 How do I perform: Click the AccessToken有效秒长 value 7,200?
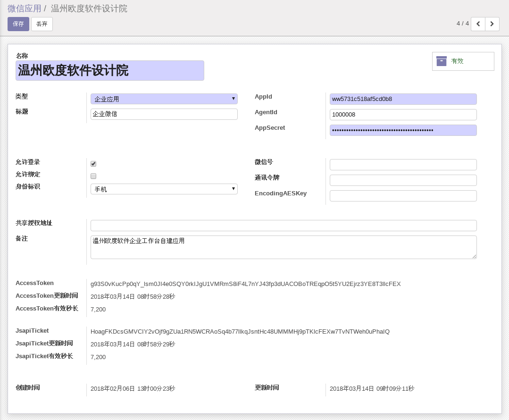pyautogui.click(x=98, y=310)
